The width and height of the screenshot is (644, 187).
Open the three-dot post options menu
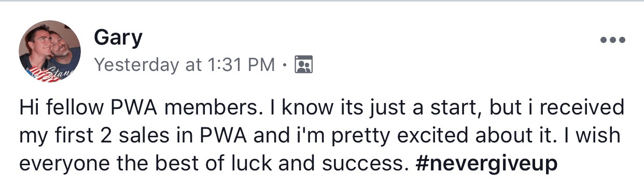point(612,40)
